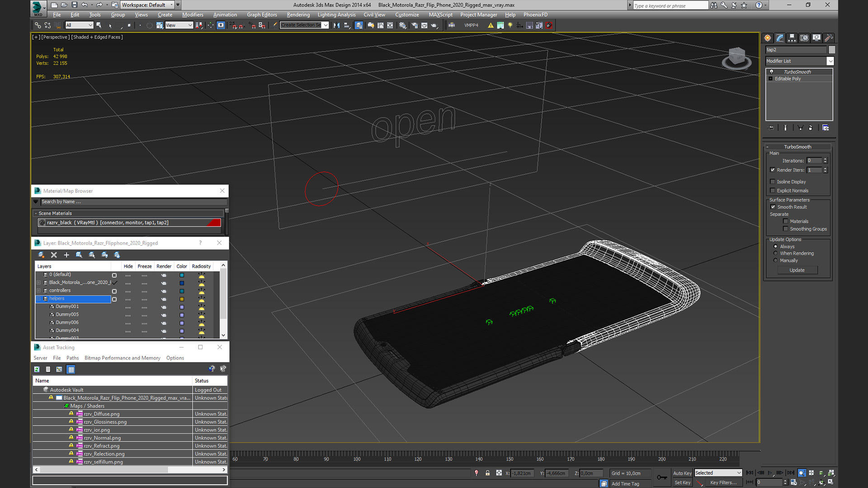Open the Hierarchy panel tab icon
Screen dimensions: 868x488
pos(792,38)
